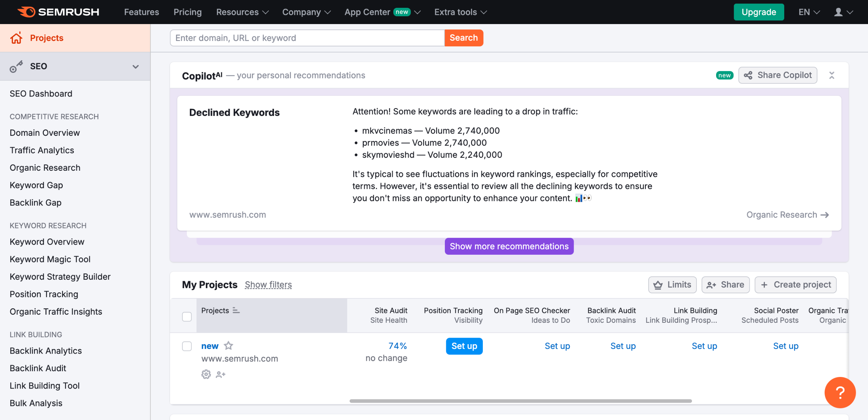
Task: Collapse the Copilot panel with X icon
Action: 831,75
